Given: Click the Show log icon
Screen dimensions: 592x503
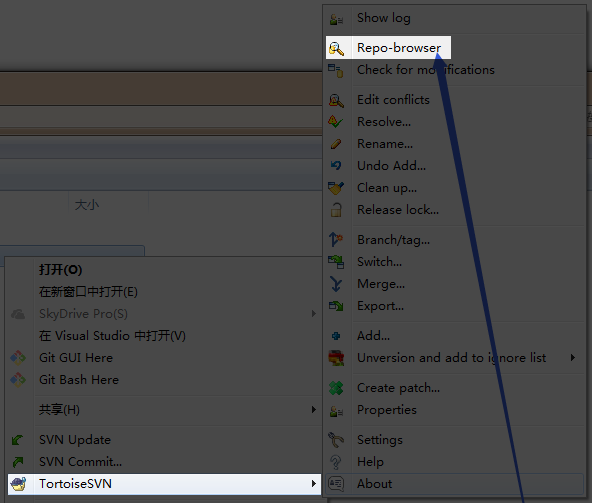Looking at the screenshot, I should pos(336,19).
